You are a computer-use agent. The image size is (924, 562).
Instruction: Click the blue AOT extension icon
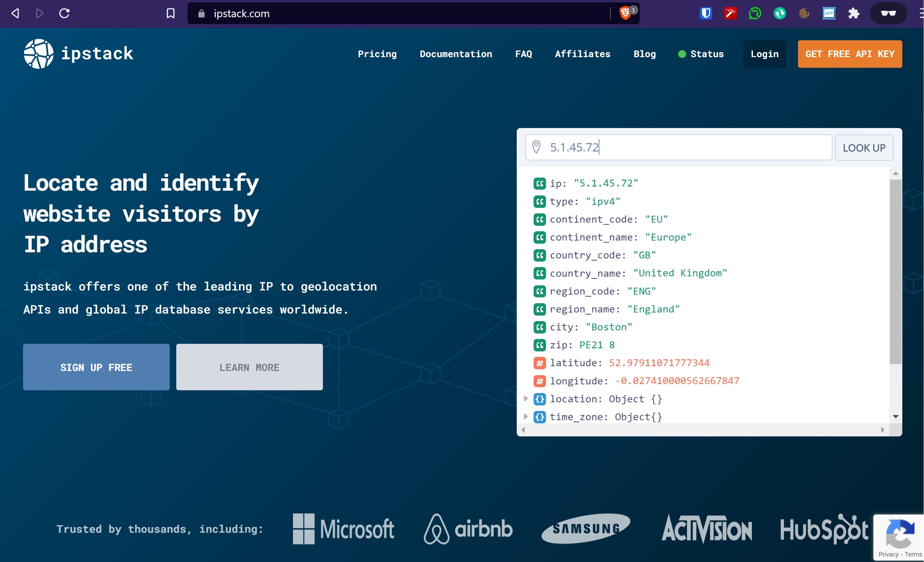[829, 13]
